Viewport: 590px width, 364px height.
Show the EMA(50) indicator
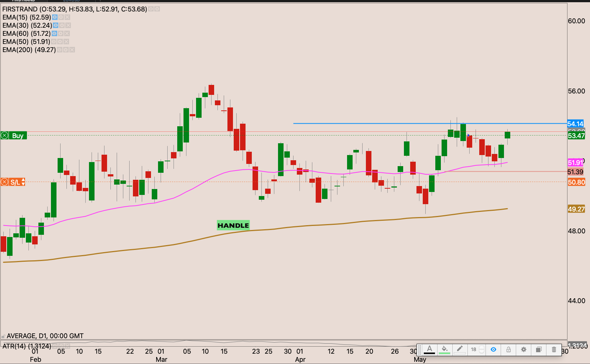point(54,42)
